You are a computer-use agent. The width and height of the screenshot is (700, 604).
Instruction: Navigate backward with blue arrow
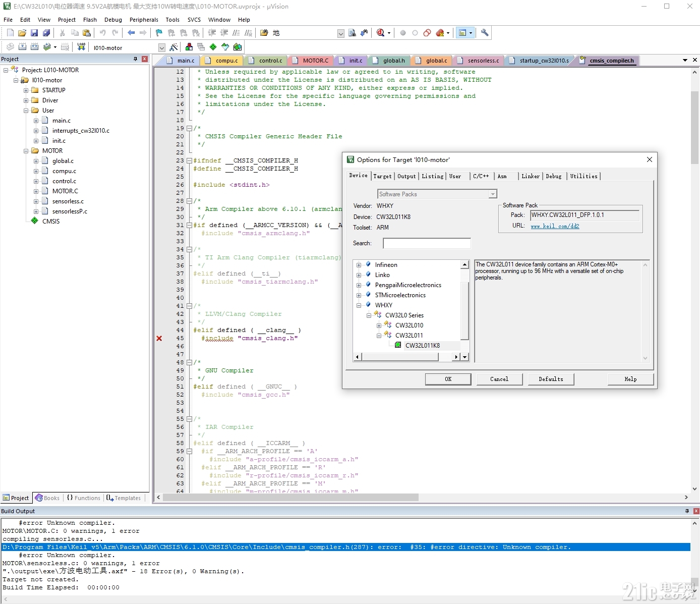coord(131,33)
